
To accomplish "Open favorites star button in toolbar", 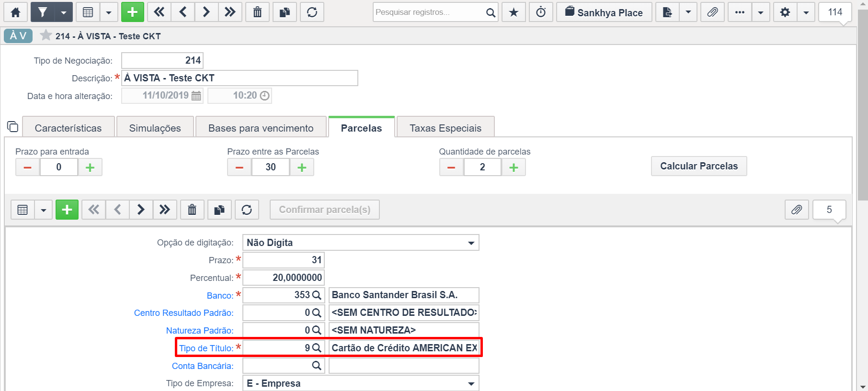I will point(514,12).
